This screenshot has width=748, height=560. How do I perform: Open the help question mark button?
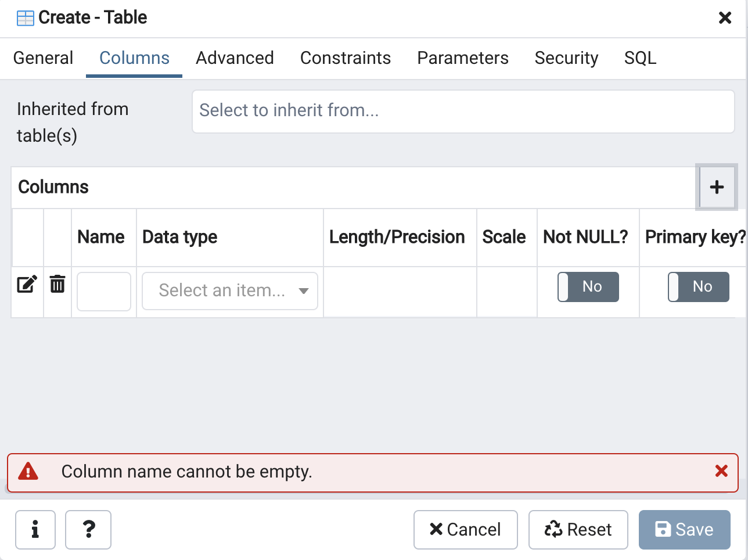click(x=88, y=529)
